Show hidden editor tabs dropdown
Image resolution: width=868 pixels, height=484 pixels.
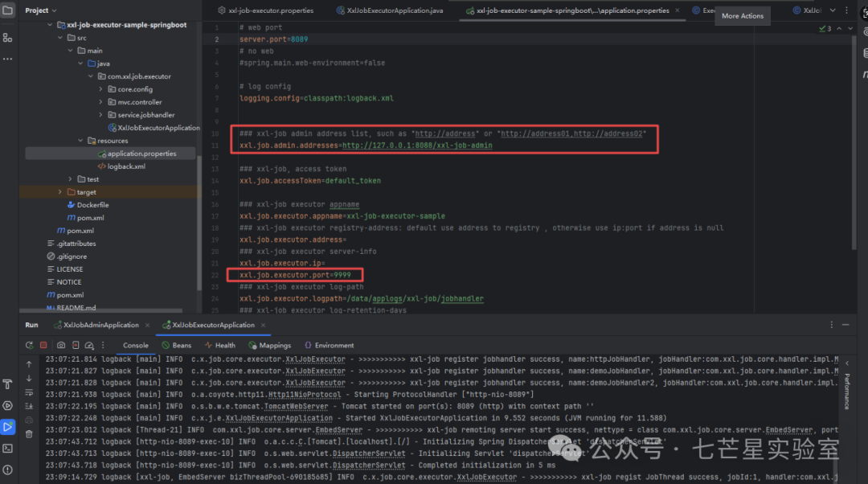(x=833, y=10)
